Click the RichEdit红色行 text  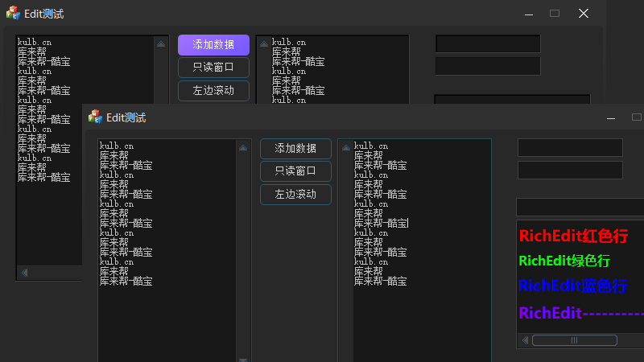573,236
